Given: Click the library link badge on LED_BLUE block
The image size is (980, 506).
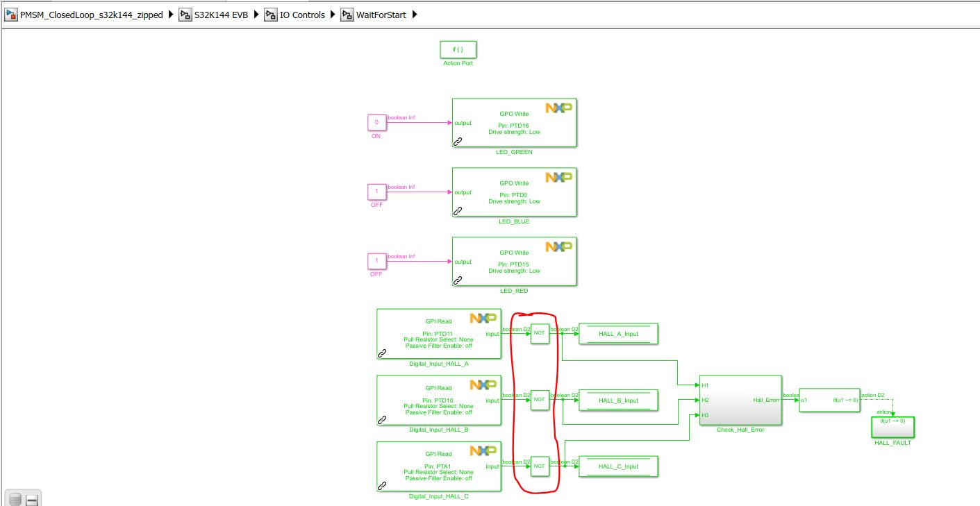Looking at the screenshot, I should coord(457,212).
